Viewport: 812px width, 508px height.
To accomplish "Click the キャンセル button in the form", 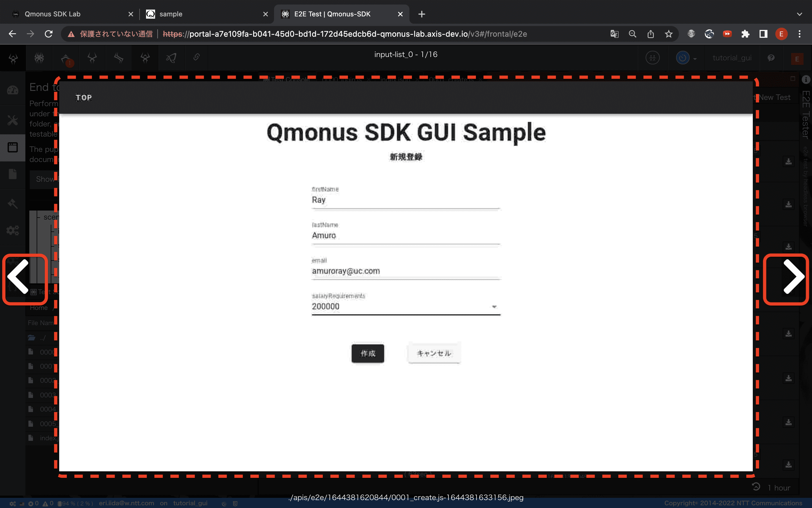I will tap(434, 353).
